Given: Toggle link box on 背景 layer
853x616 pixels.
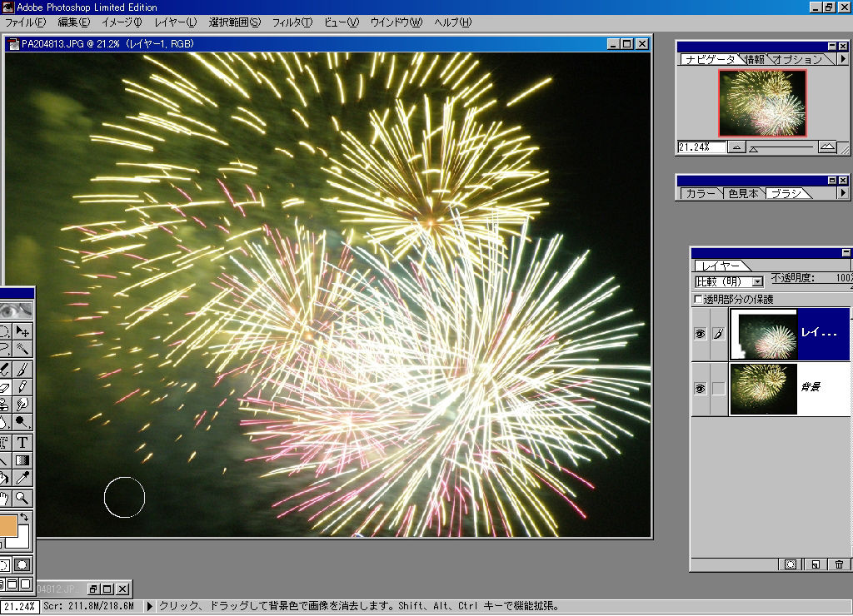Looking at the screenshot, I should pyautogui.click(x=719, y=388).
